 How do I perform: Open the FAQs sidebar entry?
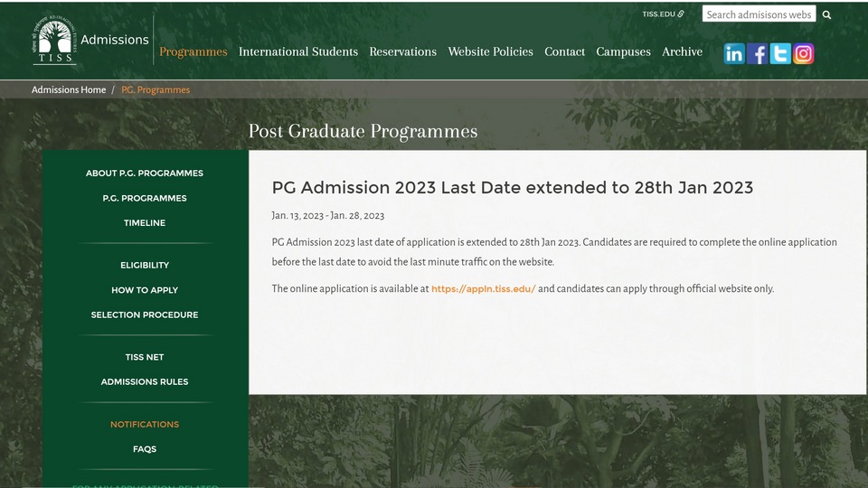pos(145,449)
